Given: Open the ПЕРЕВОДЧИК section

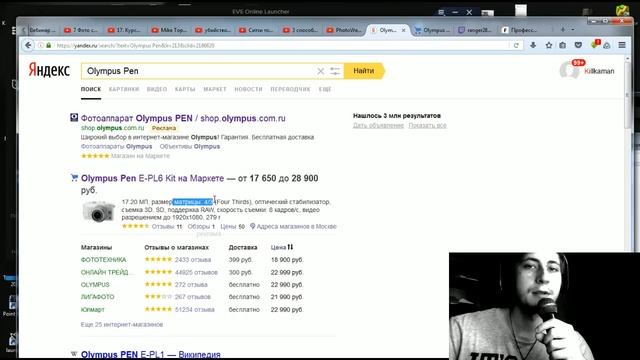Looking at the screenshot, I should coord(290,89).
